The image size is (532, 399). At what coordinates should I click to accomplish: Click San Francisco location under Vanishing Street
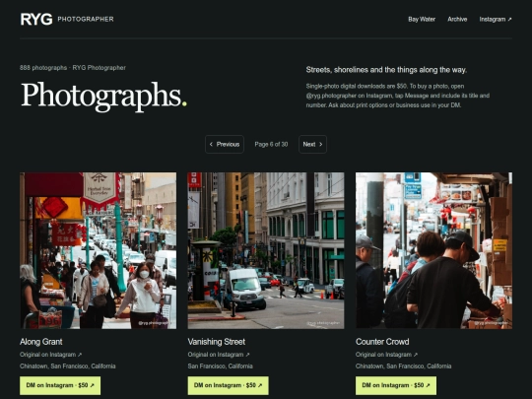(x=221, y=366)
